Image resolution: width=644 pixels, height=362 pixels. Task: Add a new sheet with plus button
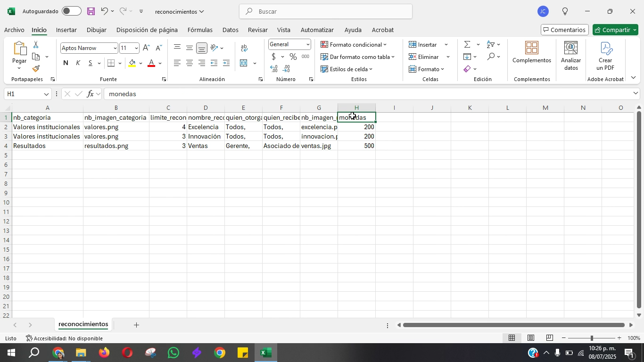tap(136, 325)
